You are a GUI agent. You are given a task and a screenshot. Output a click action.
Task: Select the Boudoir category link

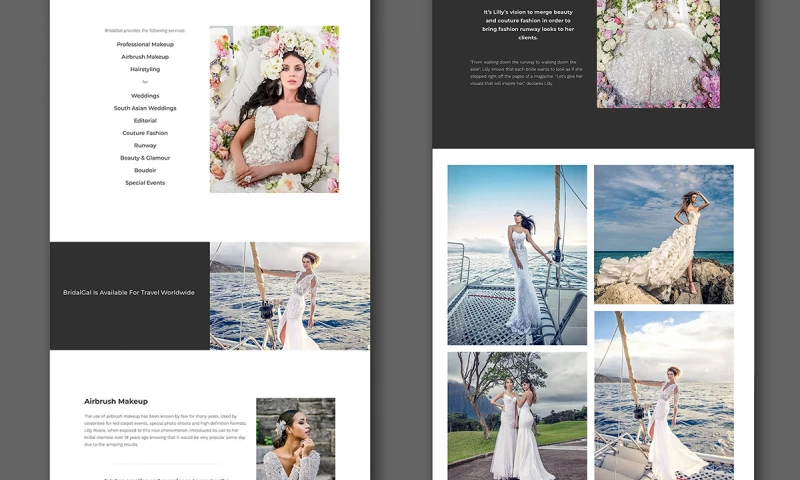pos(145,170)
